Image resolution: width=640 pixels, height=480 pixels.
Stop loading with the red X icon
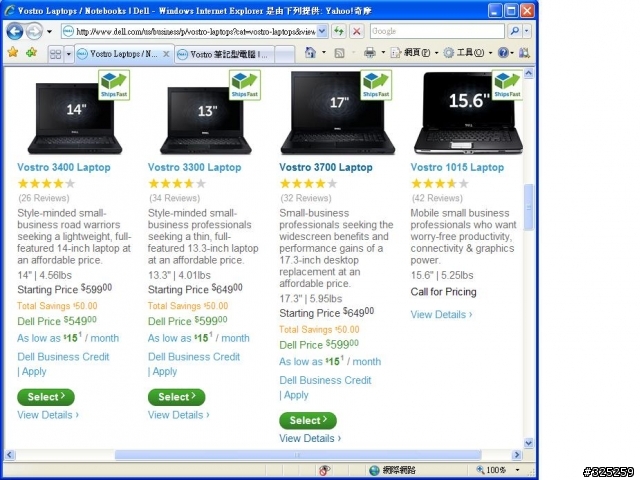pos(357,31)
